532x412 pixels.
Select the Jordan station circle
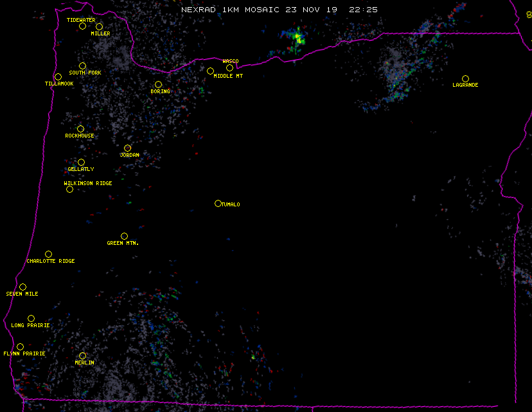click(x=127, y=148)
